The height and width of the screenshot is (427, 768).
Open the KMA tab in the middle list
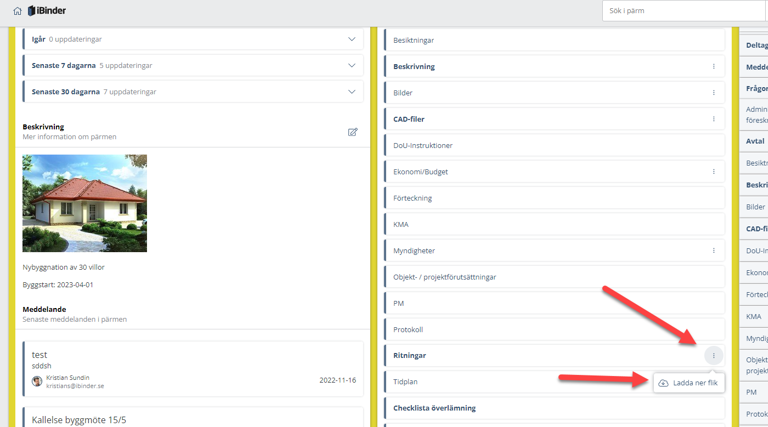click(x=554, y=224)
